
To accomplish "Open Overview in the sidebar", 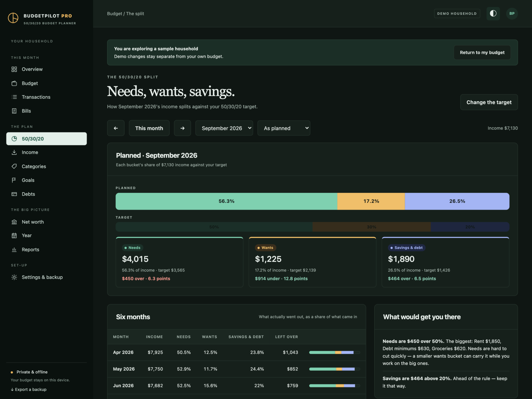I will (x=47, y=69).
